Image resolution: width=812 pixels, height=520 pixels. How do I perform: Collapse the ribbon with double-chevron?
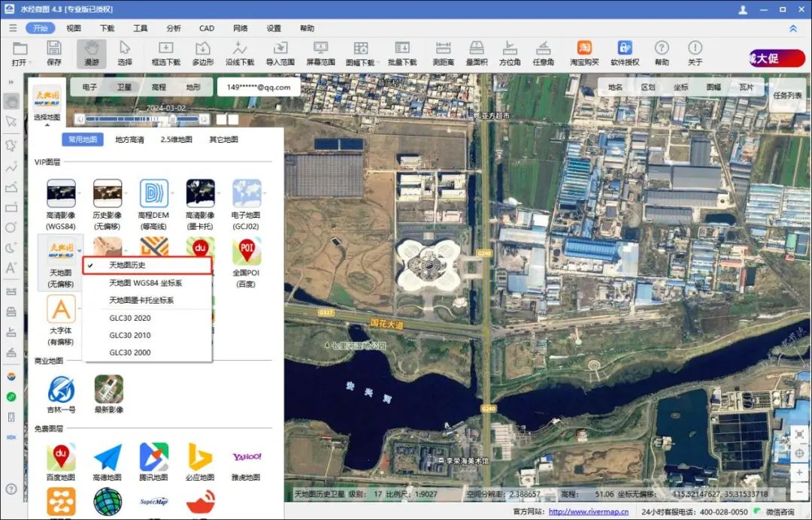(x=793, y=29)
